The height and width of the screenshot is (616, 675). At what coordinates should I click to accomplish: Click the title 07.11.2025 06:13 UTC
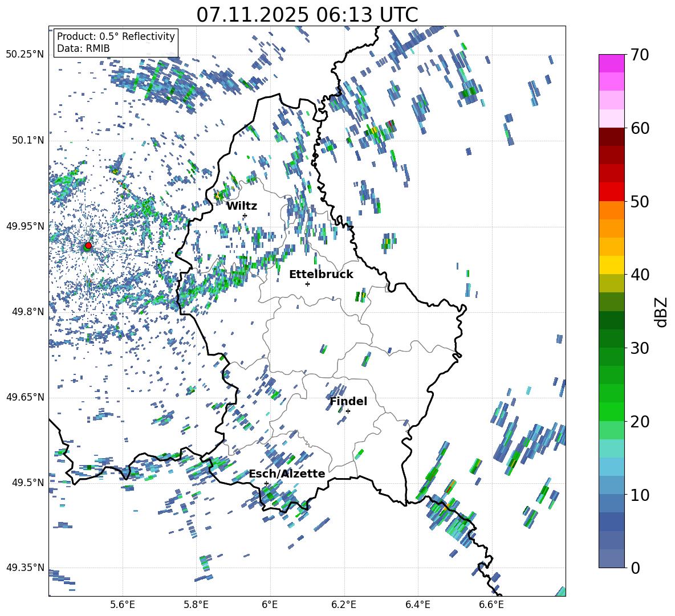click(x=307, y=15)
